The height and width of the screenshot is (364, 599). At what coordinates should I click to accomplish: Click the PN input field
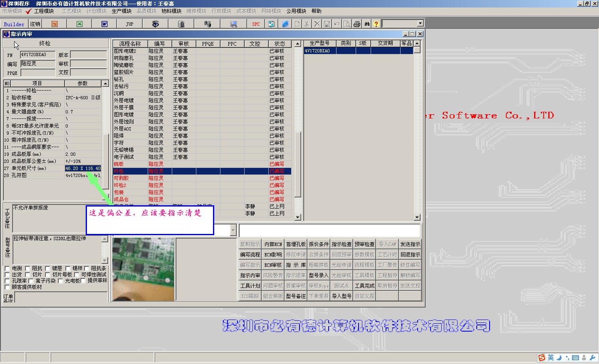(x=37, y=55)
